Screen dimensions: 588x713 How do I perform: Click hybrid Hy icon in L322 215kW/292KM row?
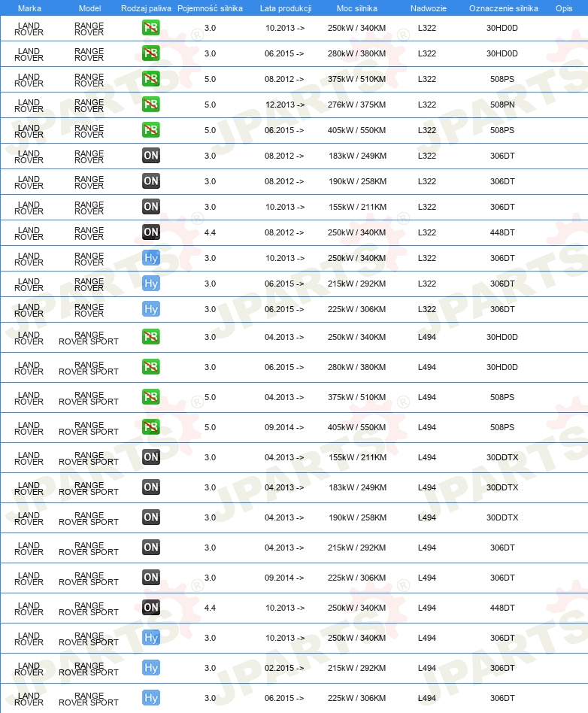click(150, 284)
